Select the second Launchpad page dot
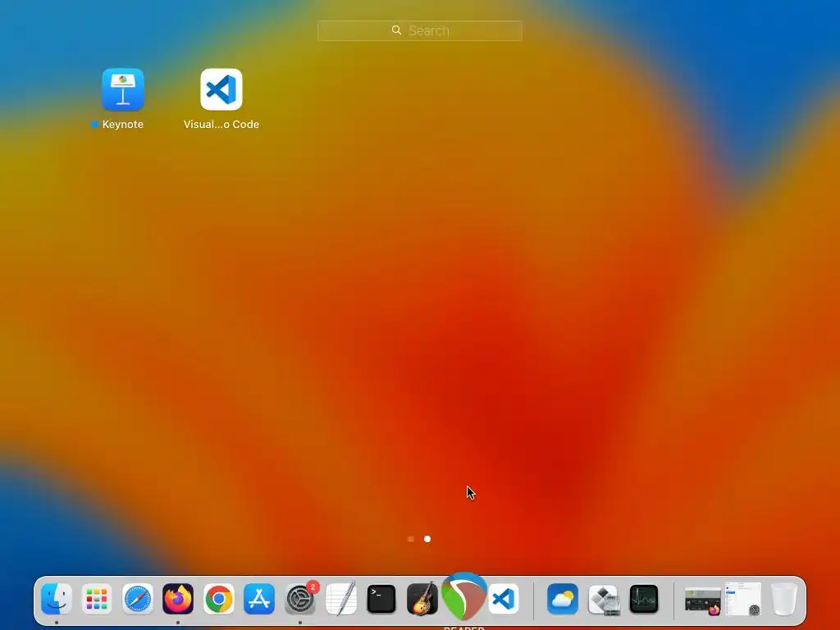The height and width of the screenshot is (630, 840). pyautogui.click(x=427, y=539)
